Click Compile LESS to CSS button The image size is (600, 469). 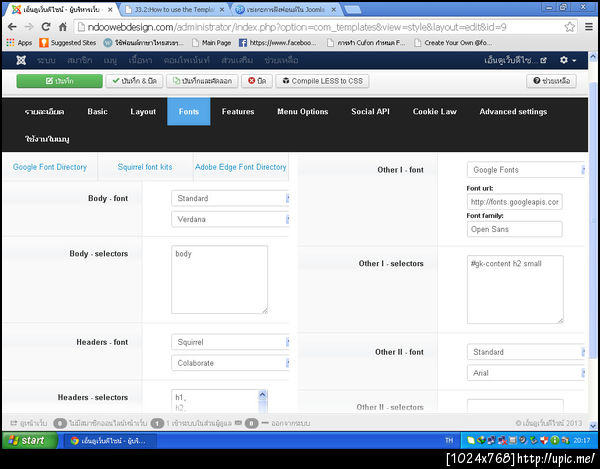point(322,81)
